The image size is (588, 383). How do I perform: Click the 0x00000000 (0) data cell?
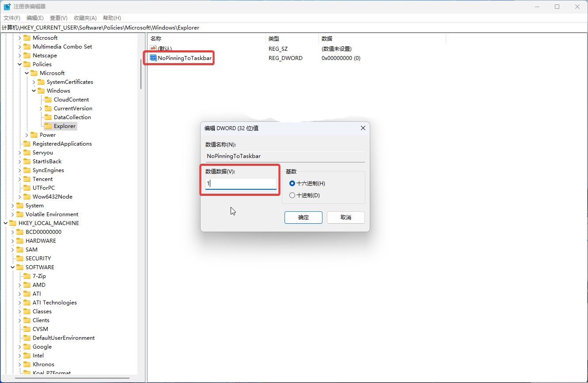pos(341,58)
